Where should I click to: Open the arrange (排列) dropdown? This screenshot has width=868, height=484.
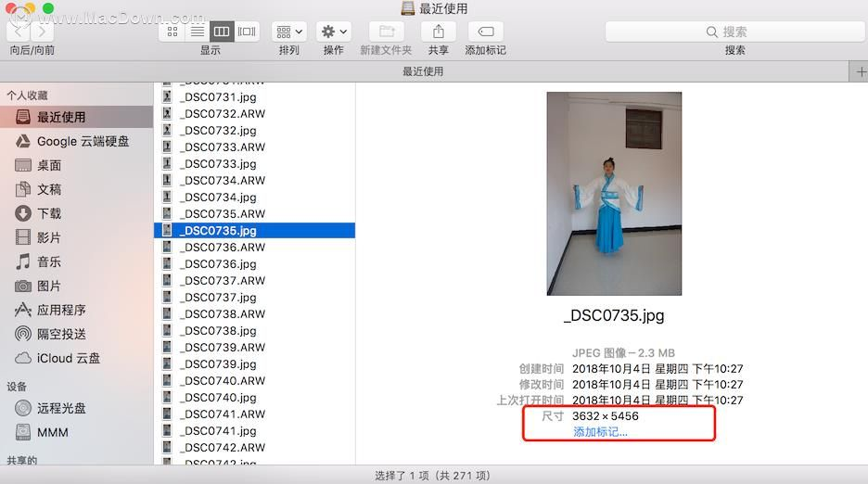click(x=289, y=32)
